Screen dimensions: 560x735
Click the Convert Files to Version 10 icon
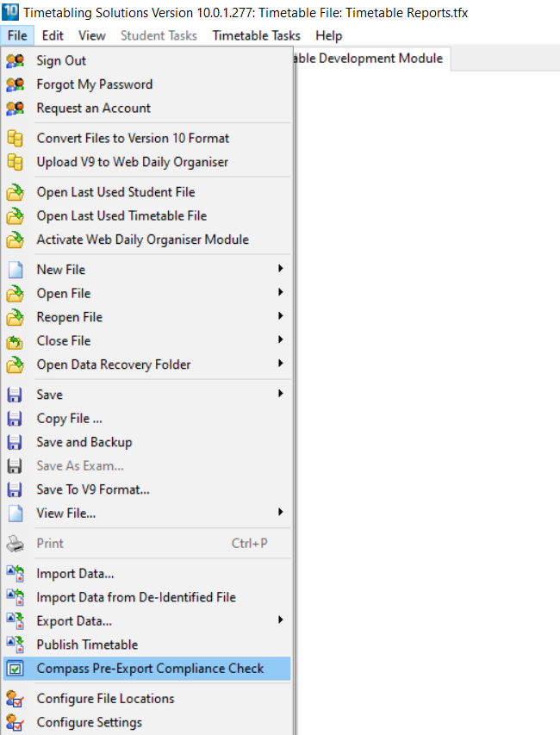[15, 138]
